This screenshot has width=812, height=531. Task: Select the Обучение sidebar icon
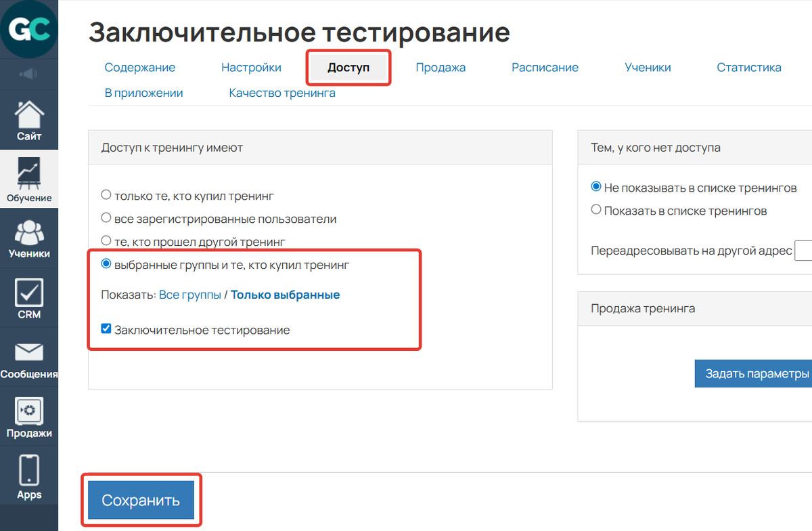click(29, 178)
